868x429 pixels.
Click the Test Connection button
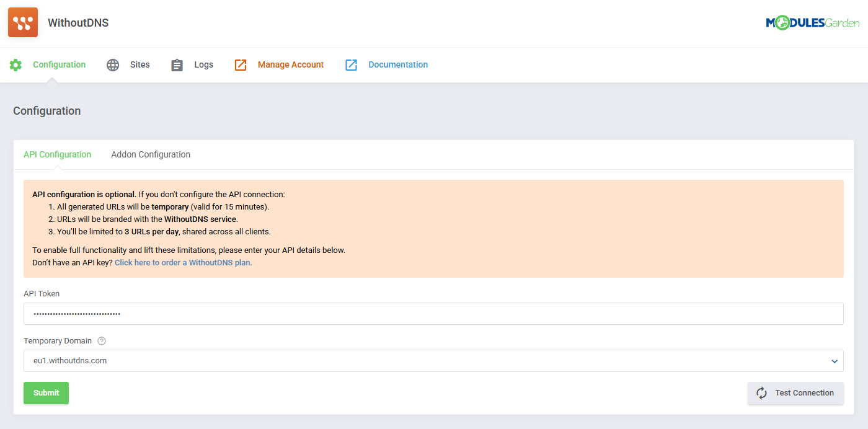coord(795,393)
